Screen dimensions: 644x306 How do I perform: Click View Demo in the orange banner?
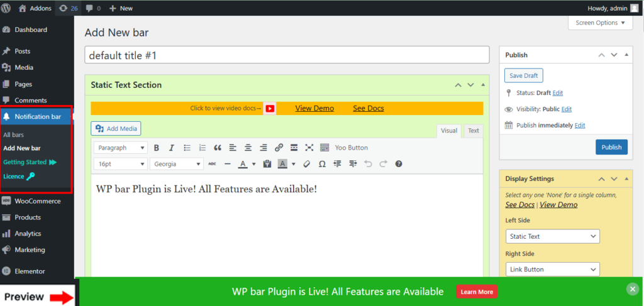tap(314, 108)
